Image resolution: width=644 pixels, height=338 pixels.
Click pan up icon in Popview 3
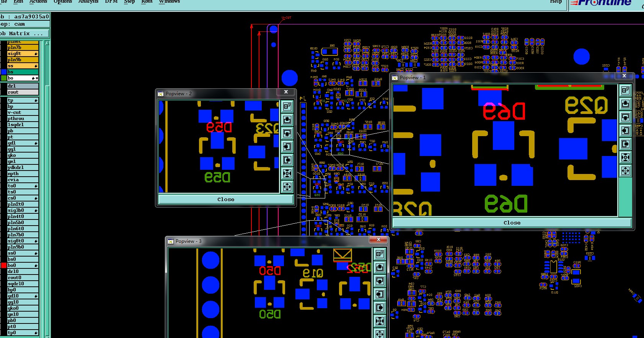(380, 267)
